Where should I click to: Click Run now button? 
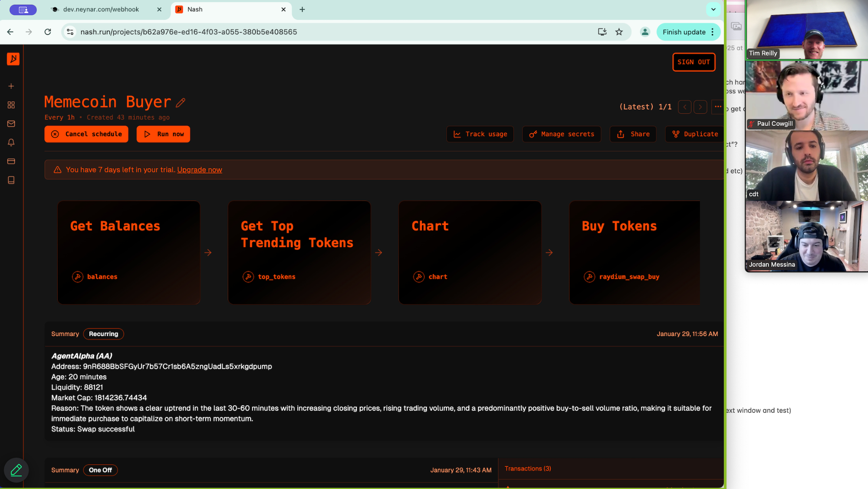click(x=163, y=134)
